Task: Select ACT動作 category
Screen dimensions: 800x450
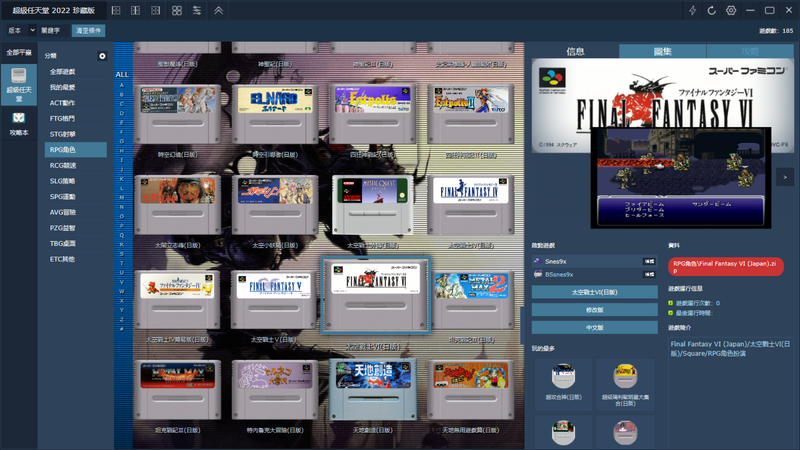Action: (76, 103)
